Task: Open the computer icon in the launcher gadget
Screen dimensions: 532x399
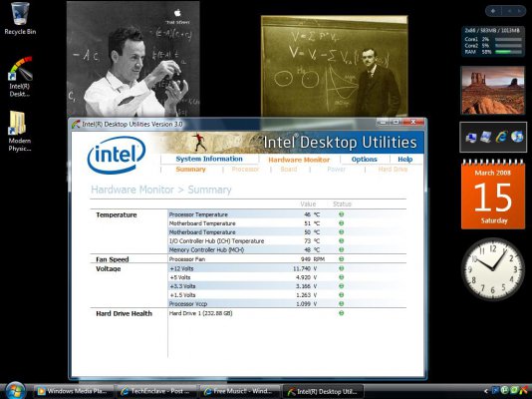Action: (x=470, y=138)
